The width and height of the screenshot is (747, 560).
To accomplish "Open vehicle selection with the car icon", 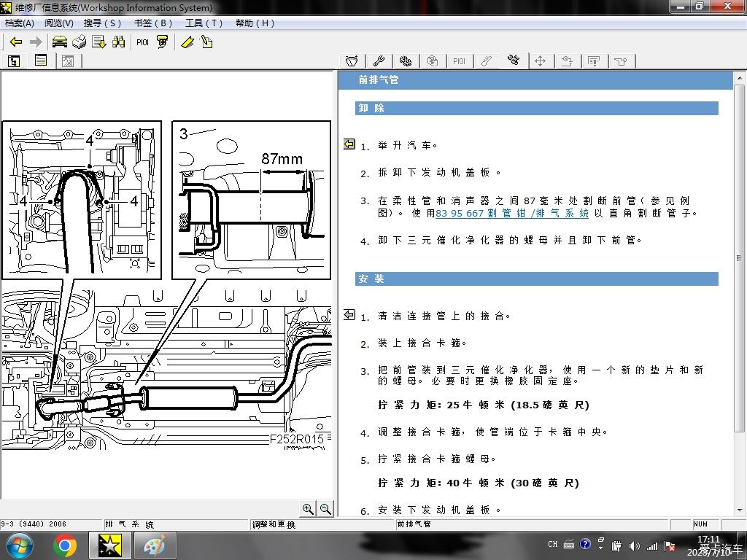I will 60,42.
